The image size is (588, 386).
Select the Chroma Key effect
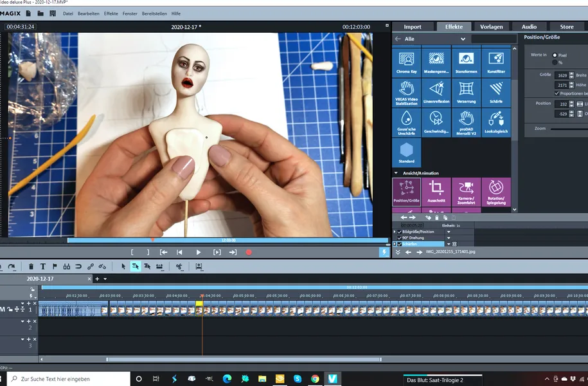407,62
